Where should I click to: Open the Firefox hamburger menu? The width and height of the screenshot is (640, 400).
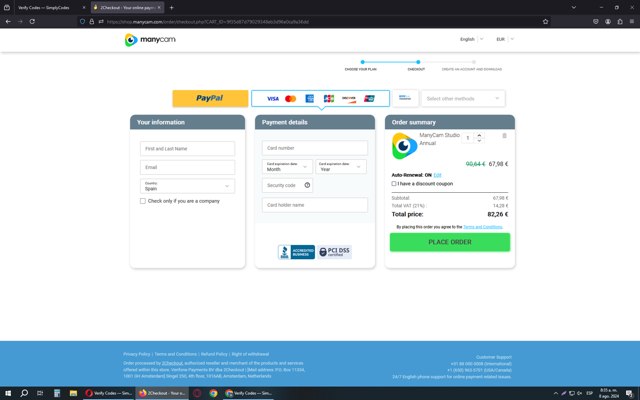632,21
